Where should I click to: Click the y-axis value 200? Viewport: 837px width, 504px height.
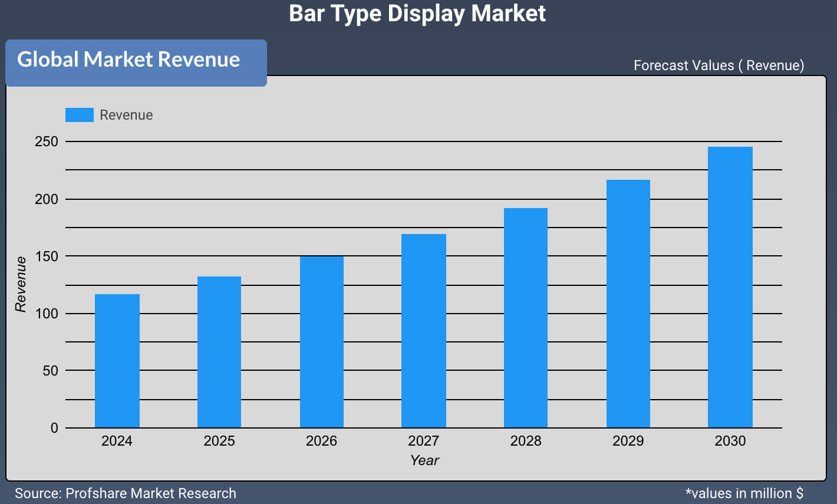click(x=47, y=199)
